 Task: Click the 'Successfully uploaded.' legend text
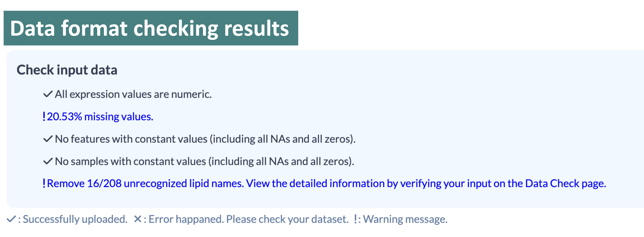[75, 219]
